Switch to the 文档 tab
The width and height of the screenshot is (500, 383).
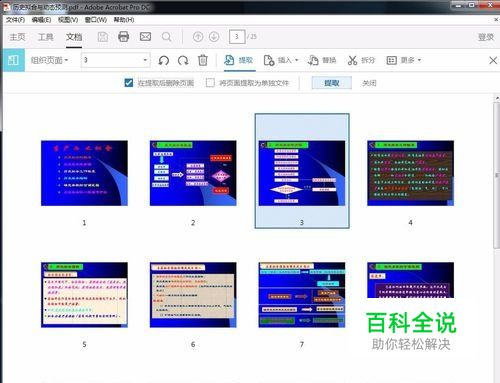74,37
